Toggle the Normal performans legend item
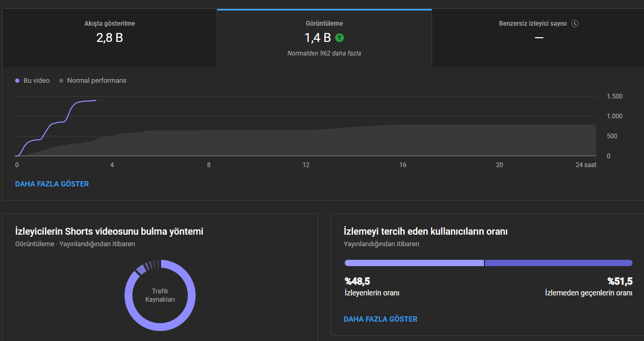This screenshot has height=341, width=644. pyautogui.click(x=93, y=81)
